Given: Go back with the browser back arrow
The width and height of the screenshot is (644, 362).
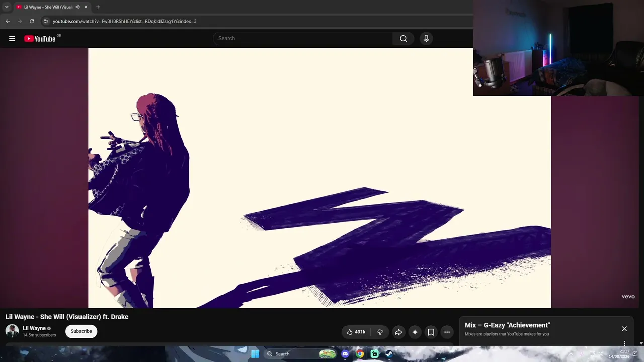Looking at the screenshot, I should (8, 21).
